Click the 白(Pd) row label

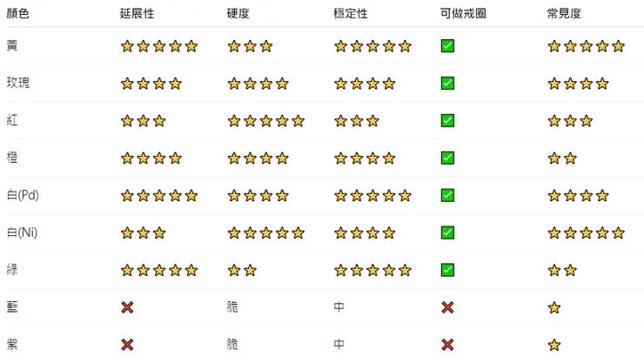(22, 195)
